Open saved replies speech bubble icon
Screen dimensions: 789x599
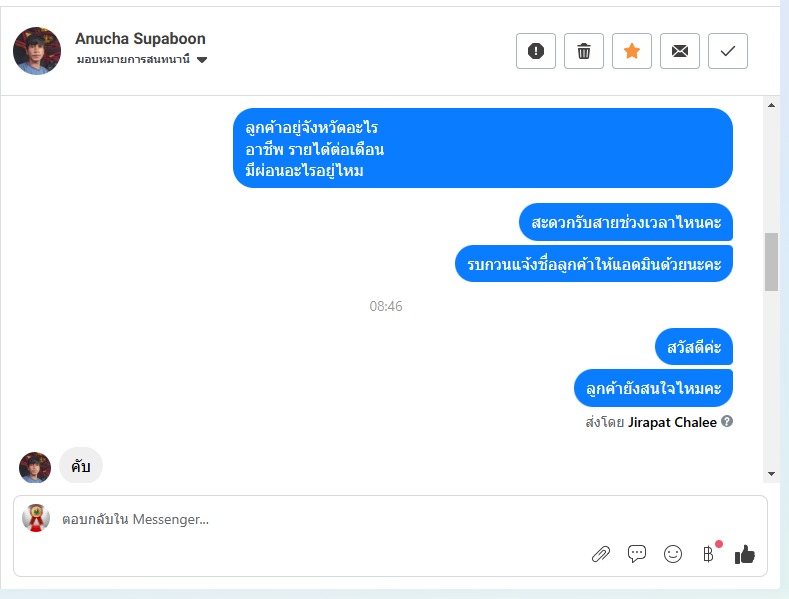point(637,554)
